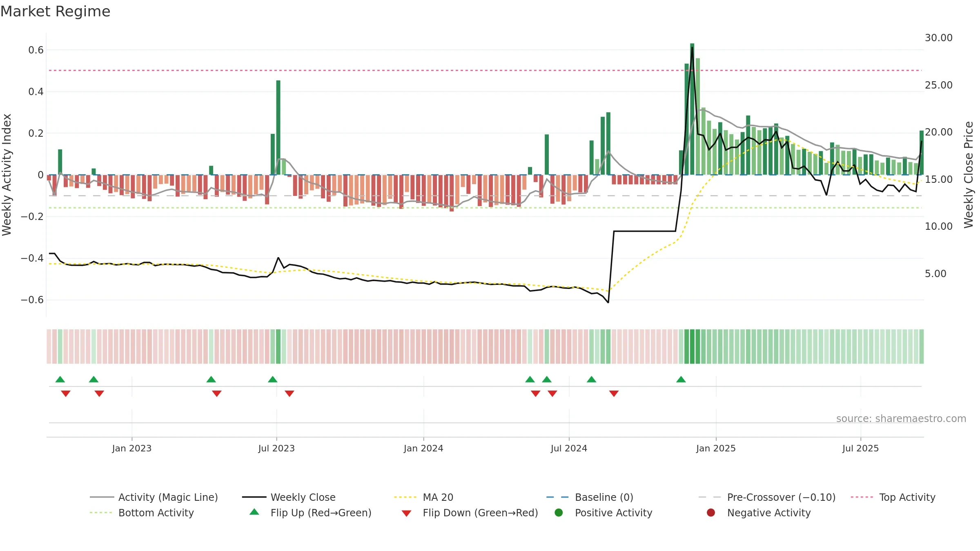Click the Activity (Magic Line) legend entry
The image size is (980, 551).
coord(154,497)
